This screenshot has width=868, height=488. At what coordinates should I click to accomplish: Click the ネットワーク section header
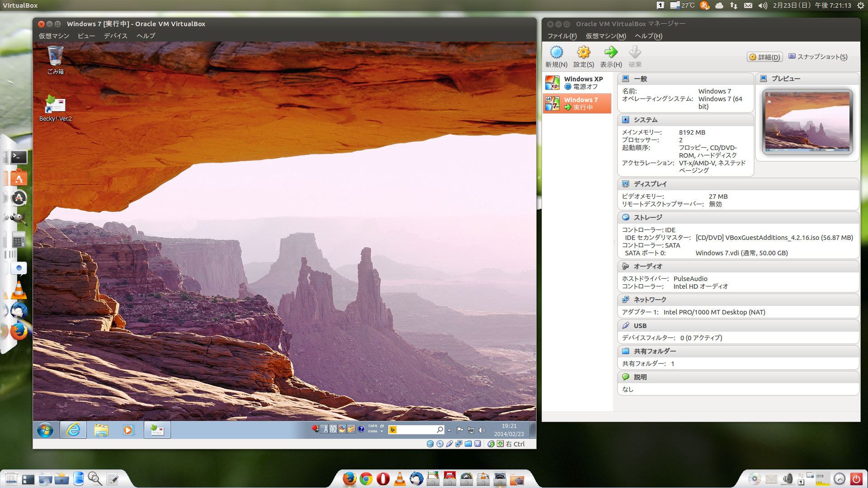pos(738,300)
